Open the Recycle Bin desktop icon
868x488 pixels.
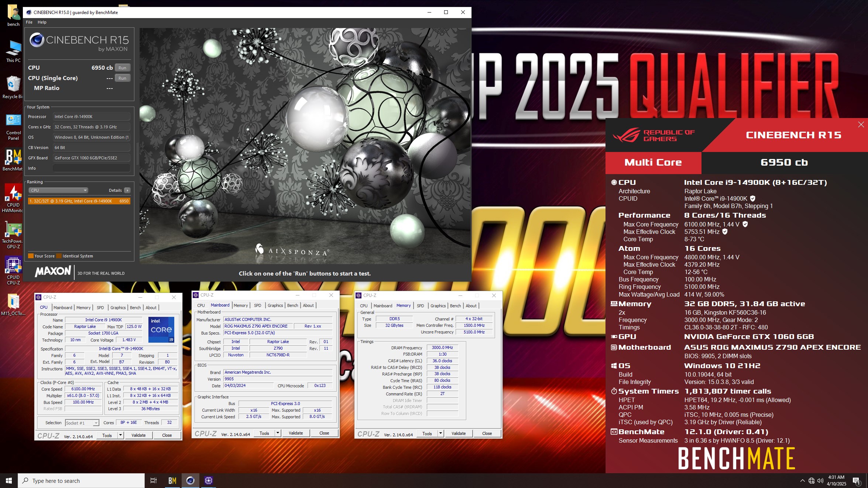(13, 87)
